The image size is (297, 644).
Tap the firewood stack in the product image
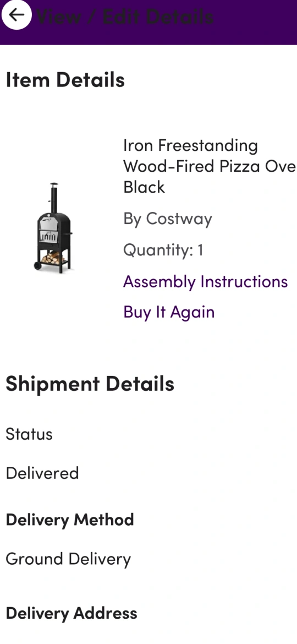click(52, 258)
